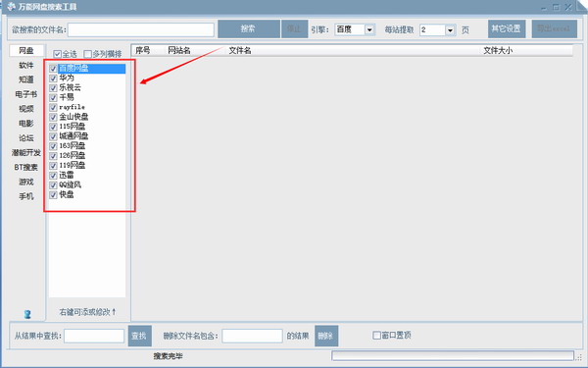The height and width of the screenshot is (368, 588).
Task: Uncheck the 115网盘 checkbox
Action: pyautogui.click(x=53, y=127)
